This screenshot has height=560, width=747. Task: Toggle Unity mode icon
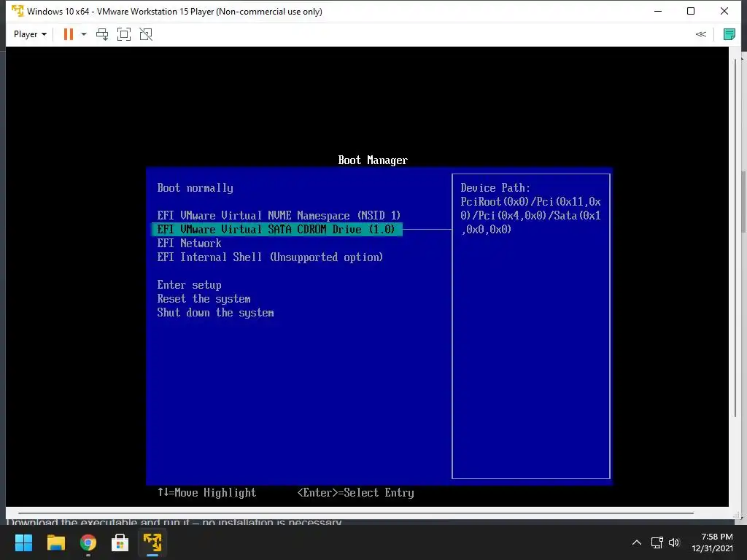146,34
